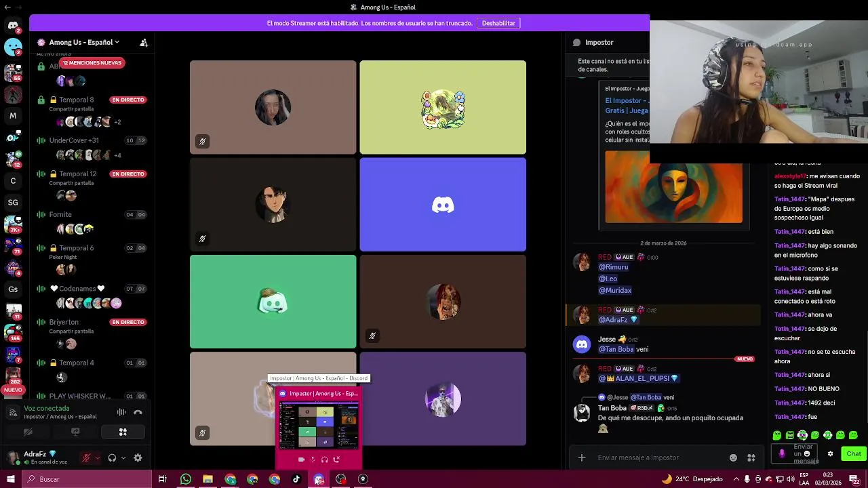
Task: Select the Codenames voice channel
Action: 78,289
